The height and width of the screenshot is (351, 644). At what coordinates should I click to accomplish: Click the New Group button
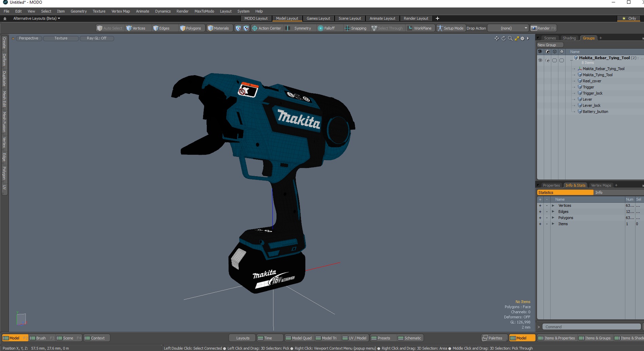click(x=550, y=45)
